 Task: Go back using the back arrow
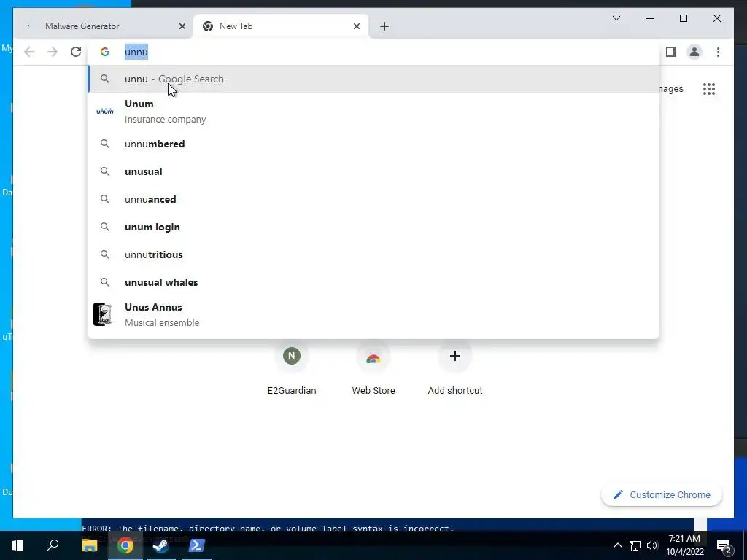[x=29, y=52]
